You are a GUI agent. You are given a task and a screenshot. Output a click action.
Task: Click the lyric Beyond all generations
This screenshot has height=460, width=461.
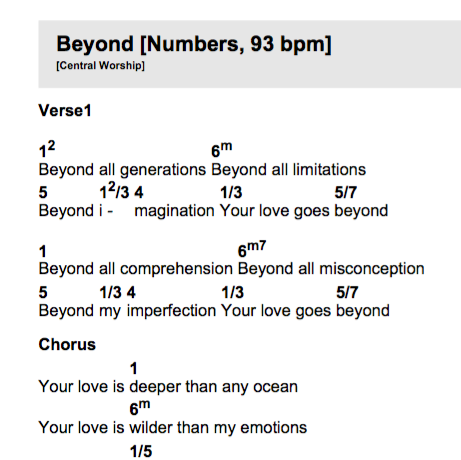(x=122, y=170)
